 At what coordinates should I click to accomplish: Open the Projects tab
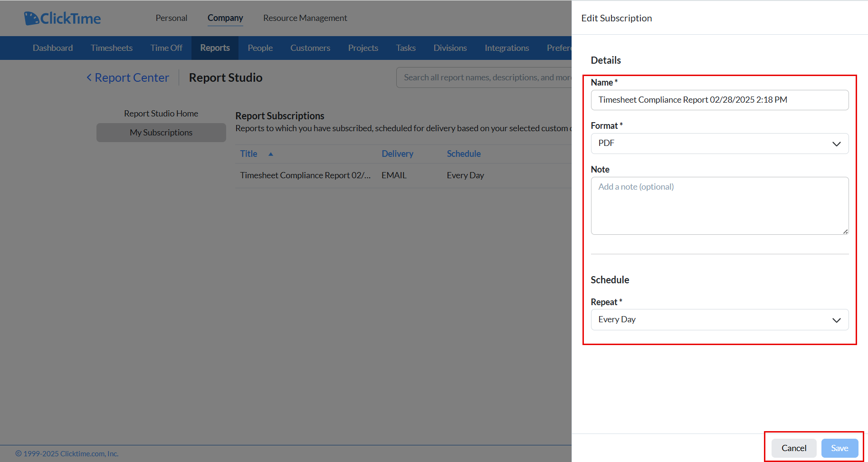(x=363, y=48)
